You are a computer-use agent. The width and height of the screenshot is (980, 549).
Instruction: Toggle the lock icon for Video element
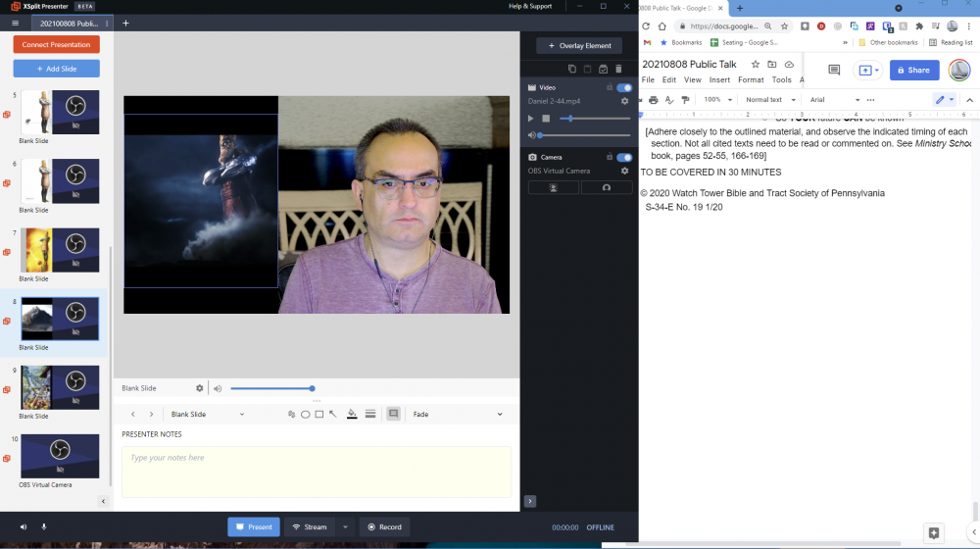tap(610, 87)
